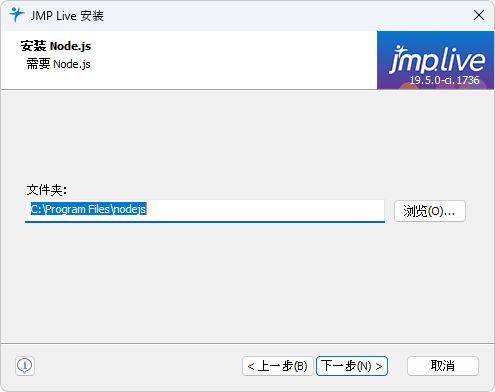The height and width of the screenshot is (392, 495).
Task: Click the info help icon
Action: tap(25, 366)
